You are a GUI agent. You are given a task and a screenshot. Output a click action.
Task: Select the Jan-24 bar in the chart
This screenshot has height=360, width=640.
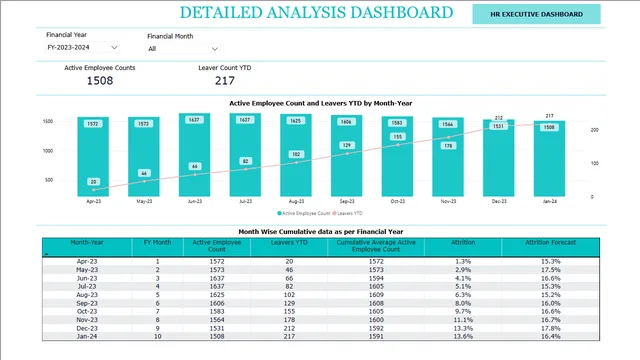(549, 158)
